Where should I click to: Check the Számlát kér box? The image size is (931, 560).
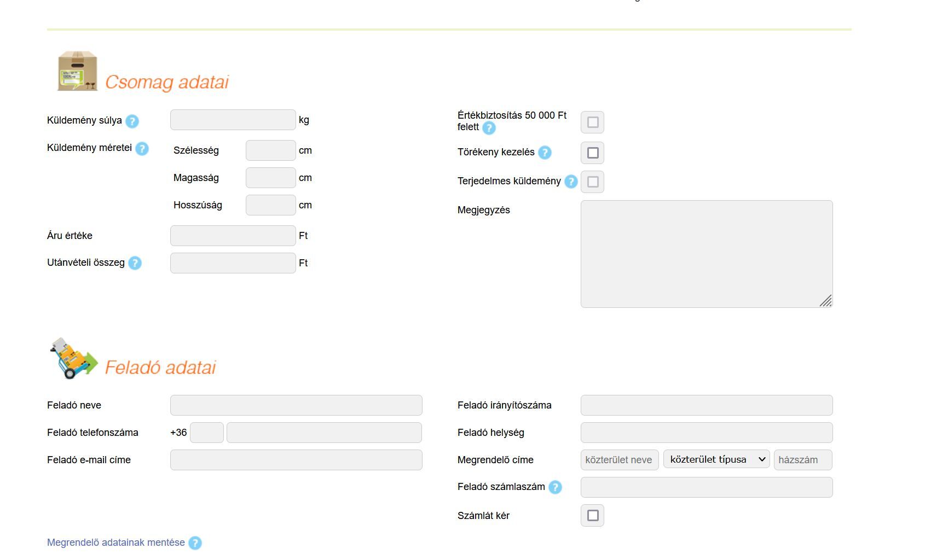(x=592, y=515)
